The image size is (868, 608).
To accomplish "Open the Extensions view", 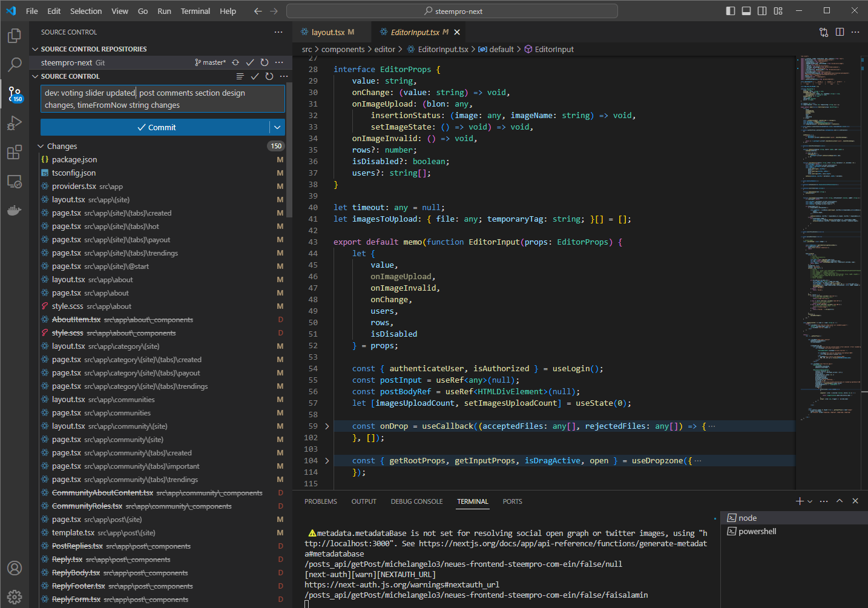I will click(15, 152).
